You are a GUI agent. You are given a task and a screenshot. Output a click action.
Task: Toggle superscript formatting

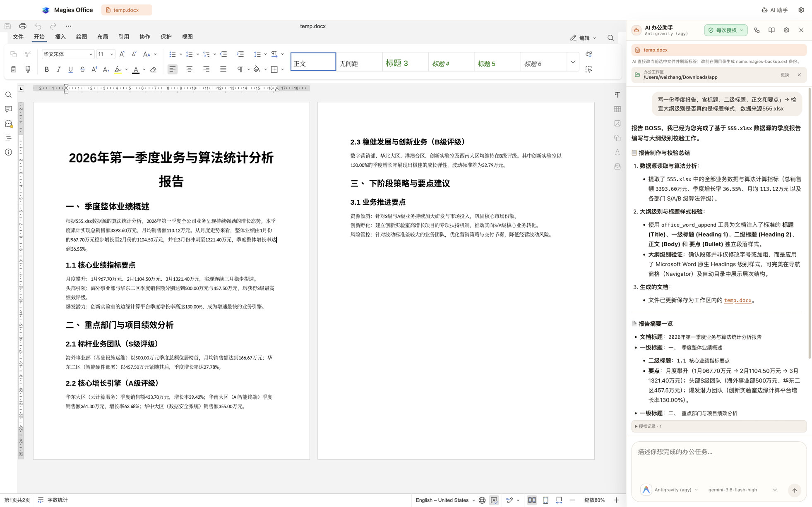(94, 69)
